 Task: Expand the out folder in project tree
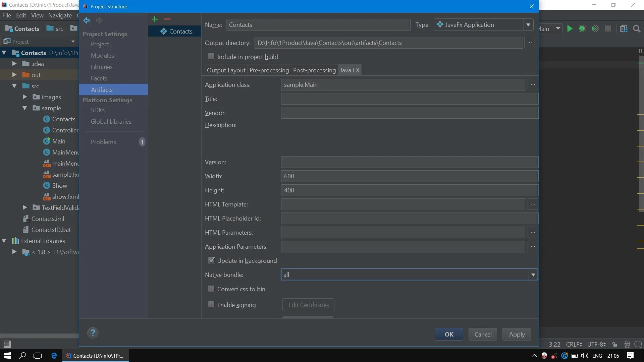(14, 75)
